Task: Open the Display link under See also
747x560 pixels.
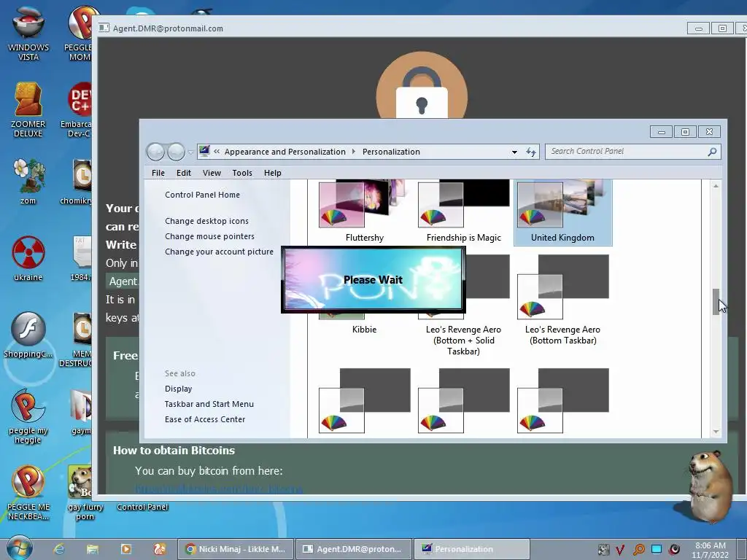Action: [x=179, y=389]
